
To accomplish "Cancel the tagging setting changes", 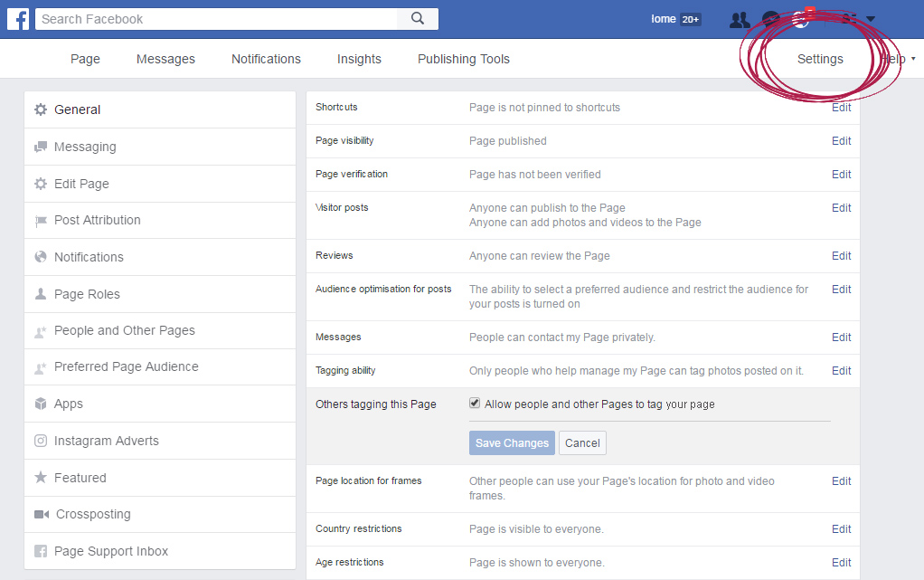I will [582, 443].
